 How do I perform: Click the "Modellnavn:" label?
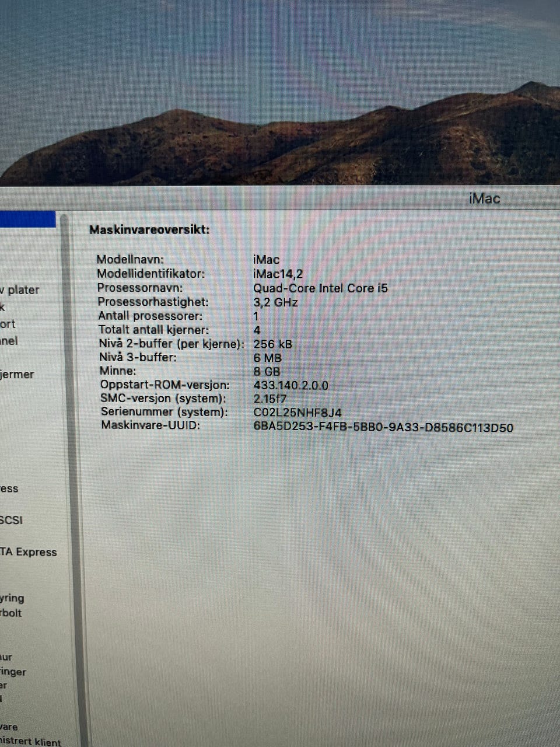pyautogui.click(x=130, y=260)
